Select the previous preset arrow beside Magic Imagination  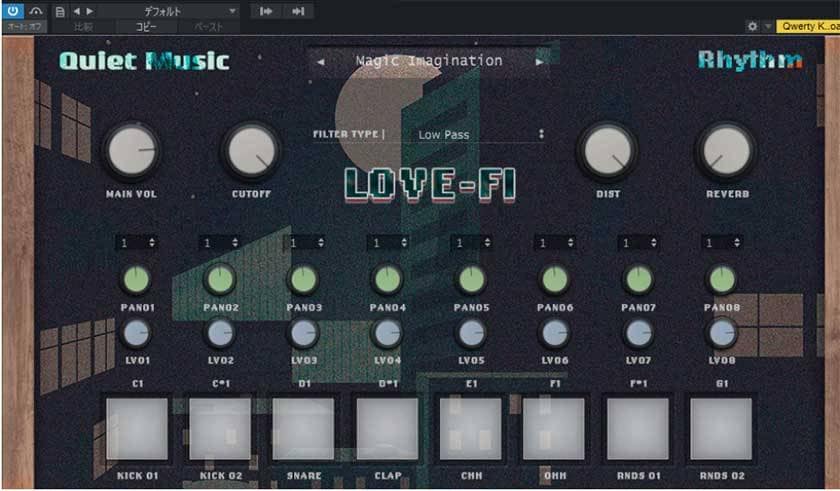(320, 62)
